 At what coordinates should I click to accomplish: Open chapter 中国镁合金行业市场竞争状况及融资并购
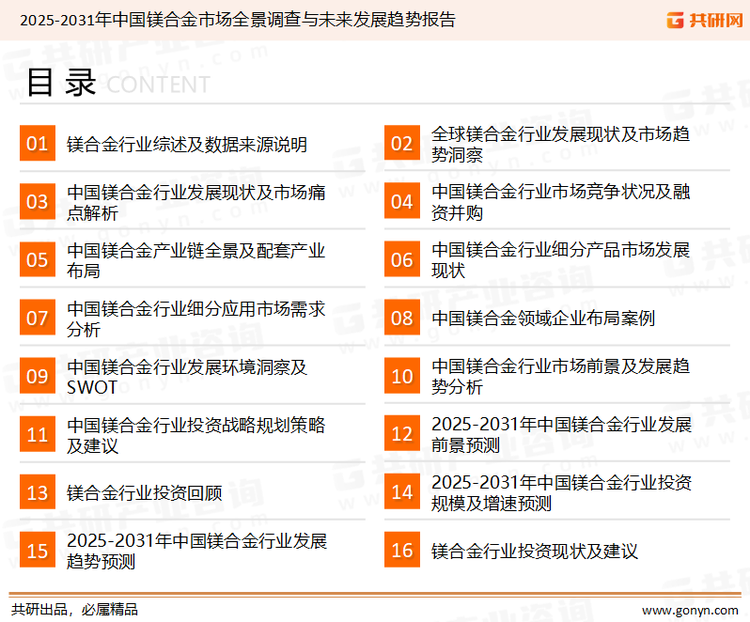[x=561, y=202]
